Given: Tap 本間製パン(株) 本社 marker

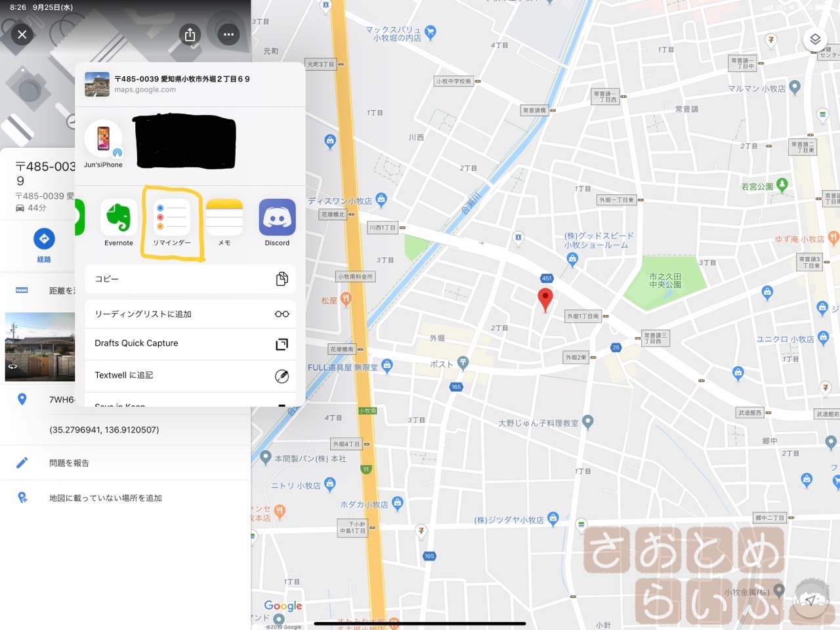Looking at the screenshot, I should click(265, 457).
